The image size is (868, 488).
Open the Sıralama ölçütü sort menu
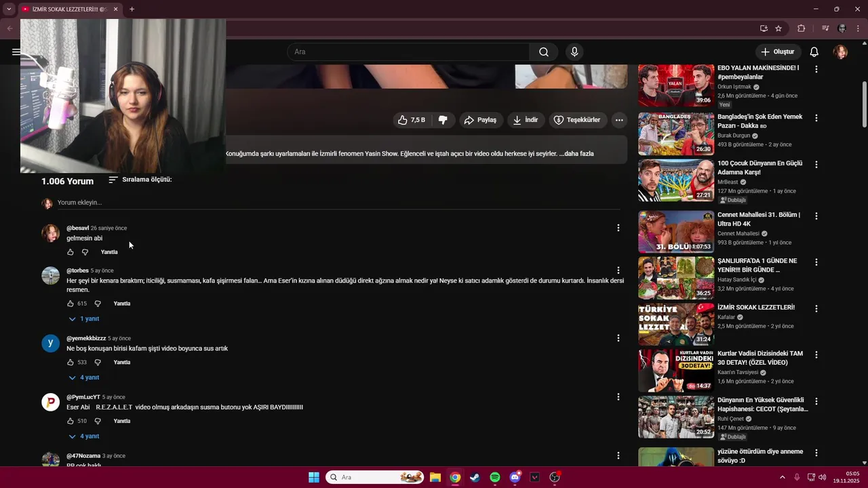140,180
